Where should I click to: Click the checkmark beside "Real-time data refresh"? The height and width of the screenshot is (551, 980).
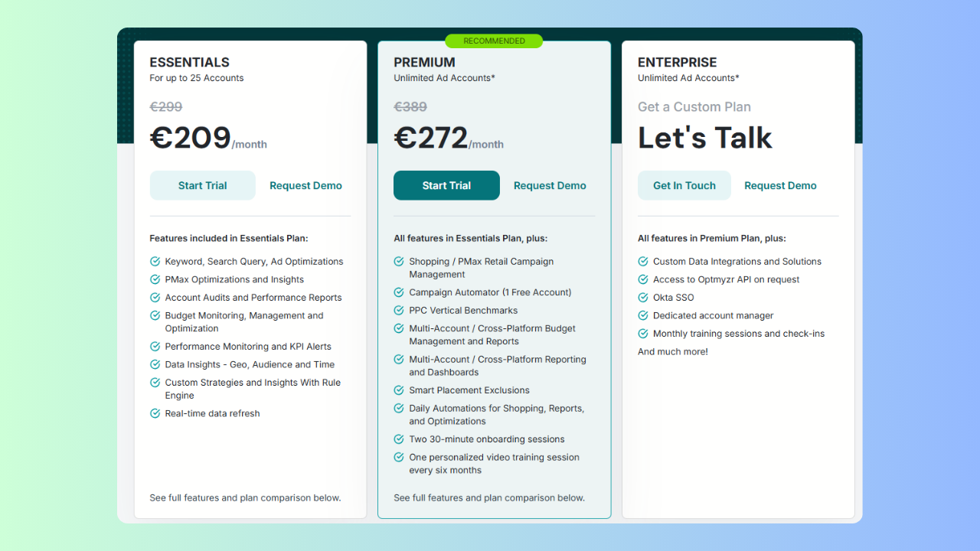click(x=155, y=413)
